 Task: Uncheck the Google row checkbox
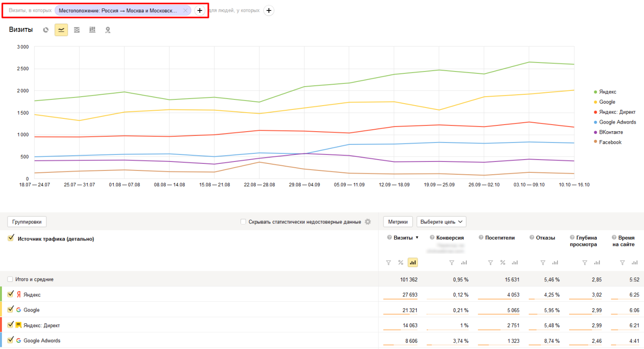click(11, 309)
